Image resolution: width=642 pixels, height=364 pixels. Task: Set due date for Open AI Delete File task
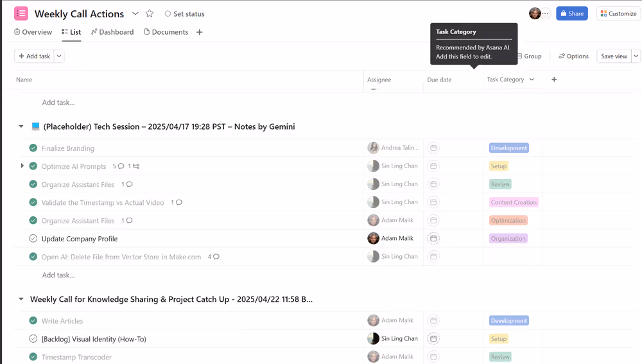[433, 257]
